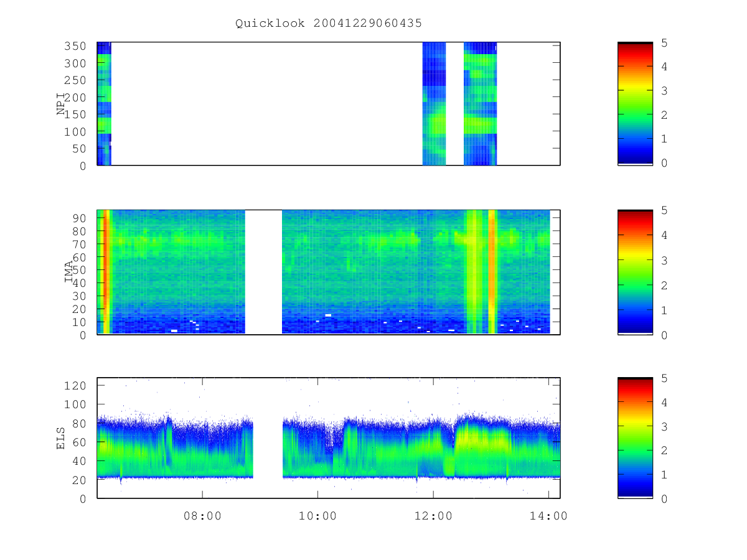Screen dimensions: 747x560
Task: Click the 300 tick on the NPI axis
Action: [75, 63]
